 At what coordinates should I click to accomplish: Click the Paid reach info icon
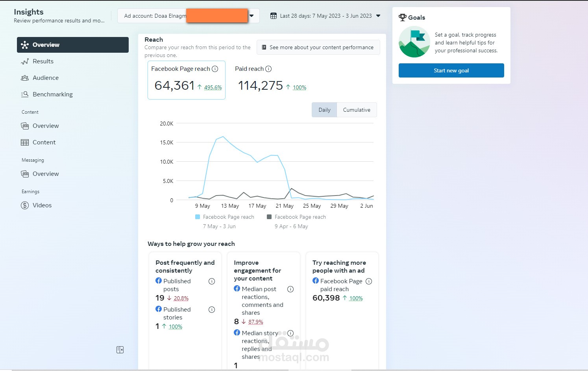tap(268, 69)
